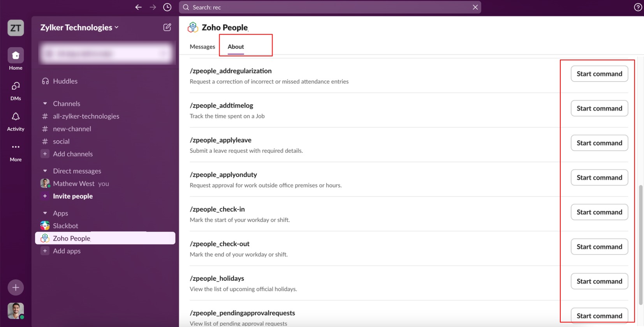Screen dimensions: 644x327
Task: Click the plus create button in left rail
Action: 16,288
